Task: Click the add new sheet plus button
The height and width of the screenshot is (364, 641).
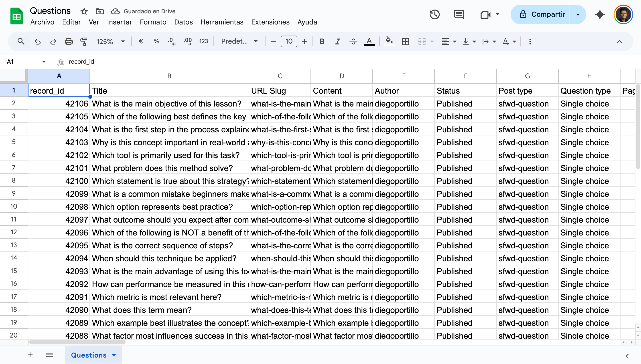Action: coord(30,355)
